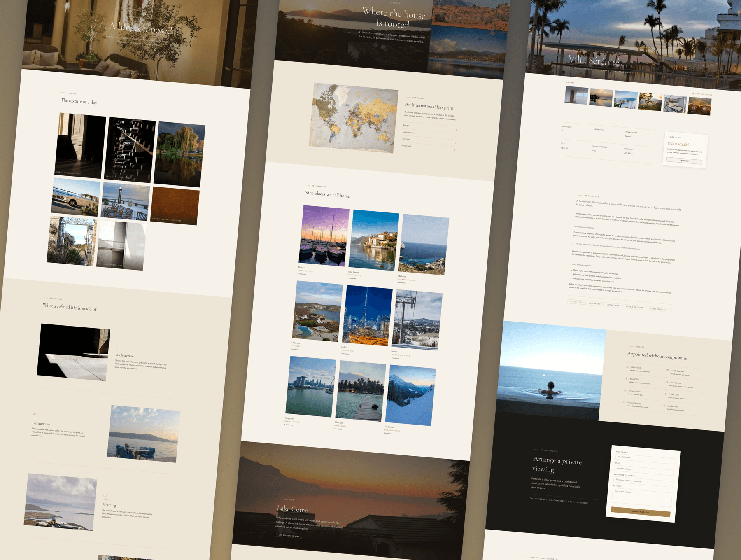Submit the form with Request Access
Viewport: 741px width, 560px height.
[641, 512]
